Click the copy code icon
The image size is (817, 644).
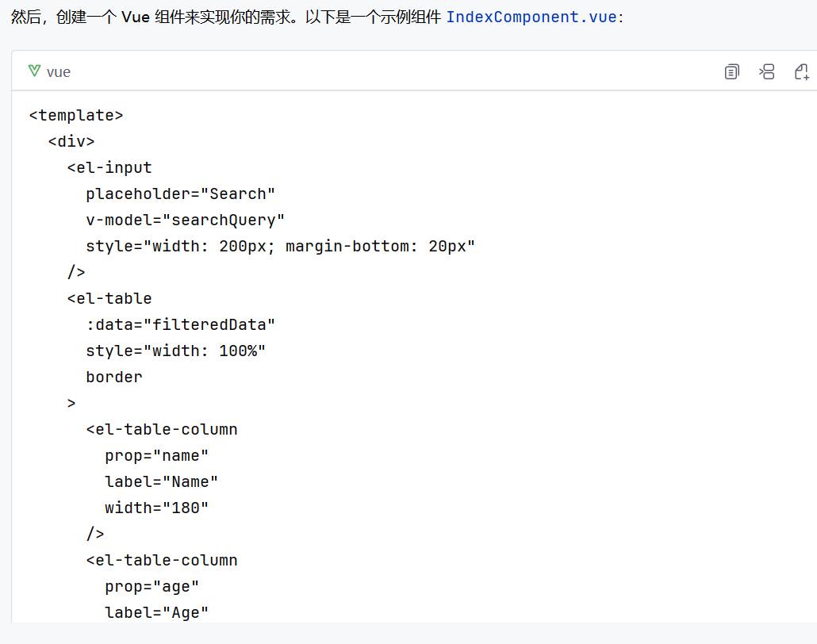[x=731, y=71]
